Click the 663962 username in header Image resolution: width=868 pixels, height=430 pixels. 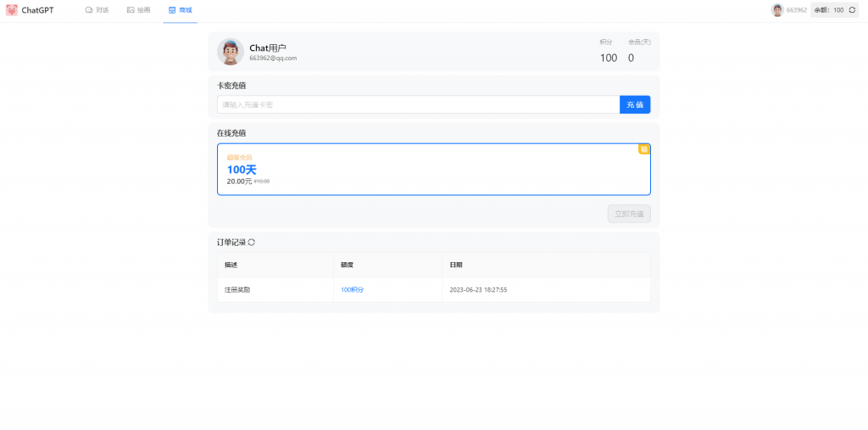point(797,10)
